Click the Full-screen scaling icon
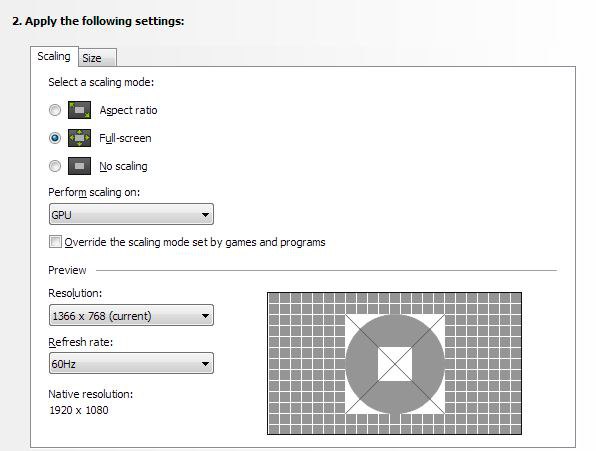The image size is (611, 451). pyautogui.click(x=79, y=138)
